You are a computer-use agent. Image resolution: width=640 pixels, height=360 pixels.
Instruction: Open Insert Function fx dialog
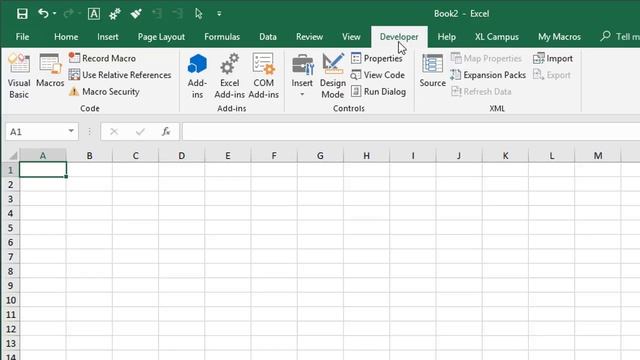pyautogui.click(x=166, y=131)
